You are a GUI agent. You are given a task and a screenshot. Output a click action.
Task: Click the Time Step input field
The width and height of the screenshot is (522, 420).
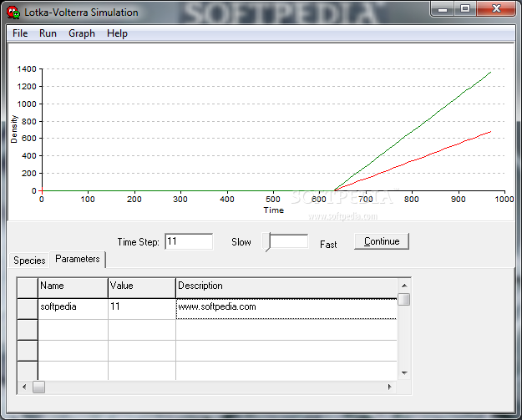[x=189, y=241]
